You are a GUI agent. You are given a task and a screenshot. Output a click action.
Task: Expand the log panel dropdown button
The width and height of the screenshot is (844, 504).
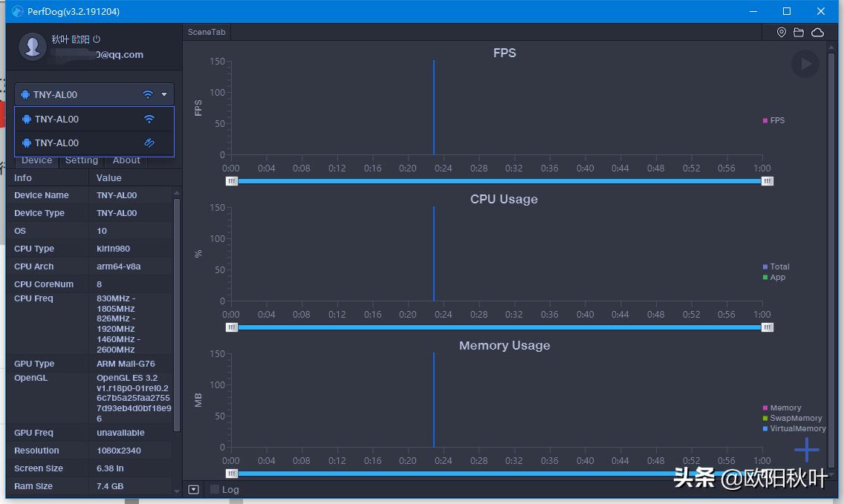[x=194, y=489]
